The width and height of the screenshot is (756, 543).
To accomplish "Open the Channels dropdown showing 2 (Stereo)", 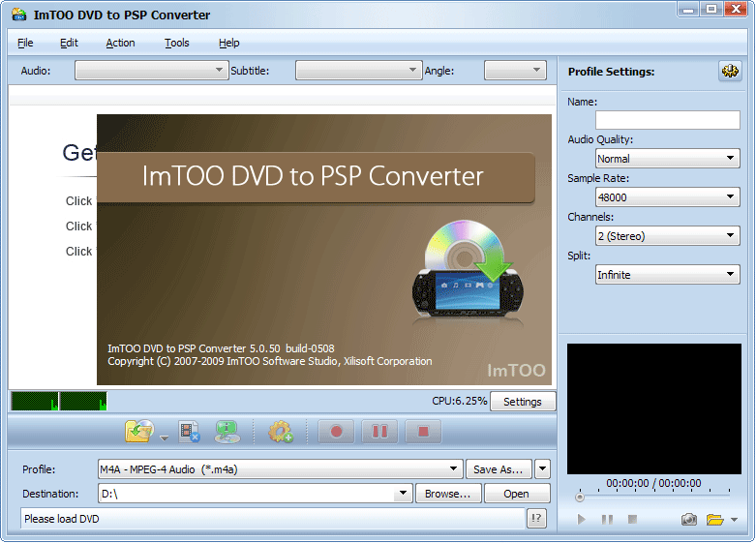I will [667, 236].
